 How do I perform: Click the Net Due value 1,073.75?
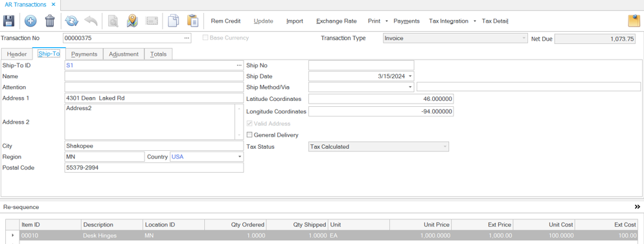click(595, 39)
